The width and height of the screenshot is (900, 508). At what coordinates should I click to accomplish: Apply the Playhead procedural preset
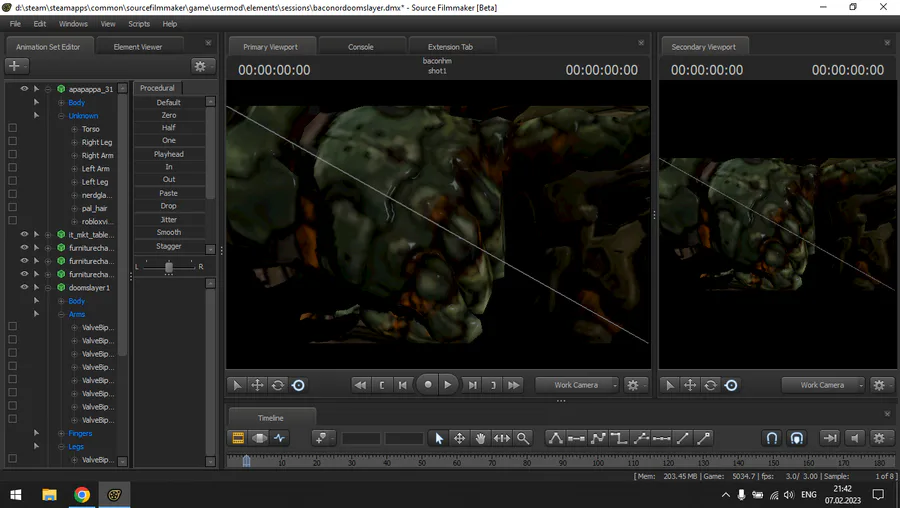169,154
